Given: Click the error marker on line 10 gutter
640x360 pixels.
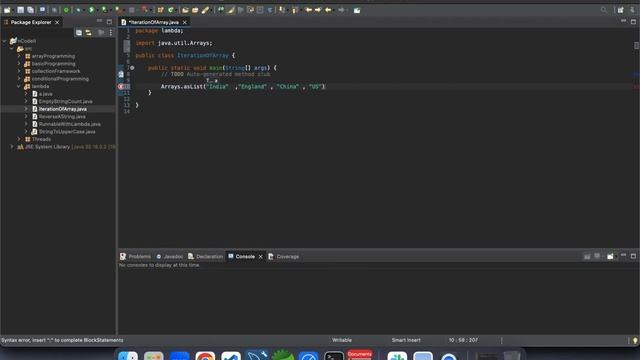Looking at the screenshot, I should 121,87.
